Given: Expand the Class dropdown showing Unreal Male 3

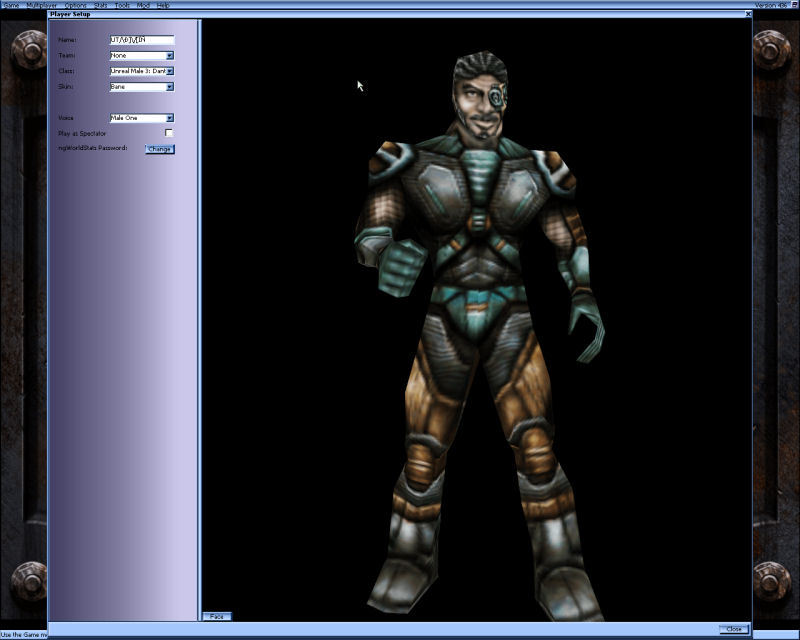Looking at the screenshot, I should pos(170,71).
